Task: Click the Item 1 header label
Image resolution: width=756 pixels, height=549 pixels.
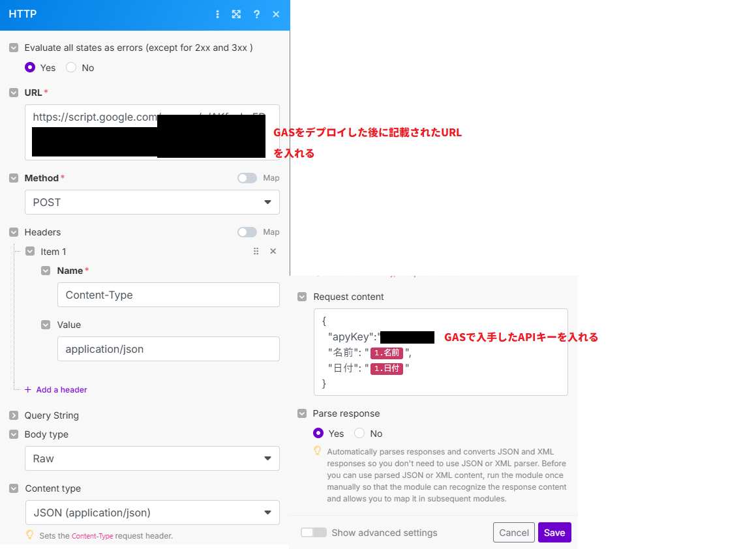Action: tap(53, 252)
